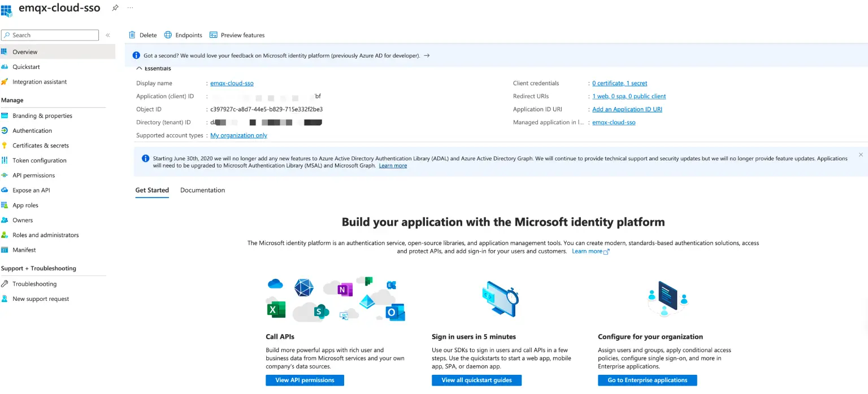Open Authentication settings in the sidebar
Viewport: 868px width, 394px height.
click(32, 130)
